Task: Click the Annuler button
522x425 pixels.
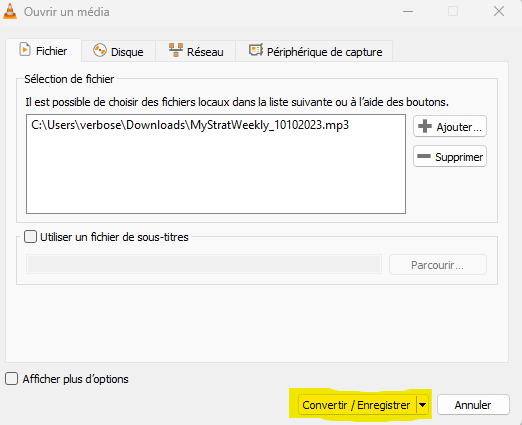Action: (473, 405)
